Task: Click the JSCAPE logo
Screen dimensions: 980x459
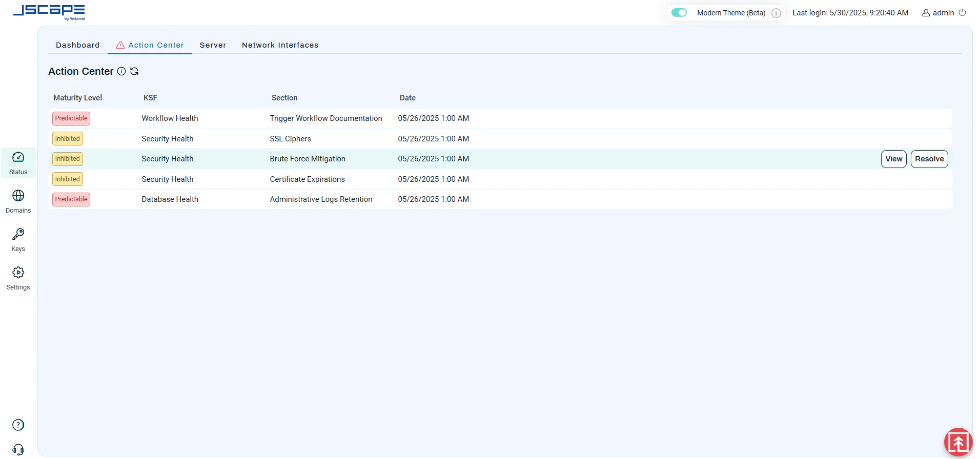Action: 49,12
